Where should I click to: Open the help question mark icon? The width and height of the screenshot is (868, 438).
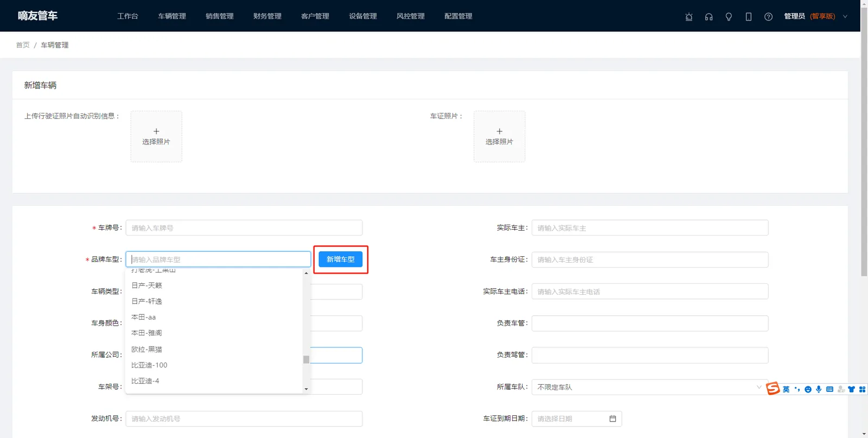pos(768,17)
